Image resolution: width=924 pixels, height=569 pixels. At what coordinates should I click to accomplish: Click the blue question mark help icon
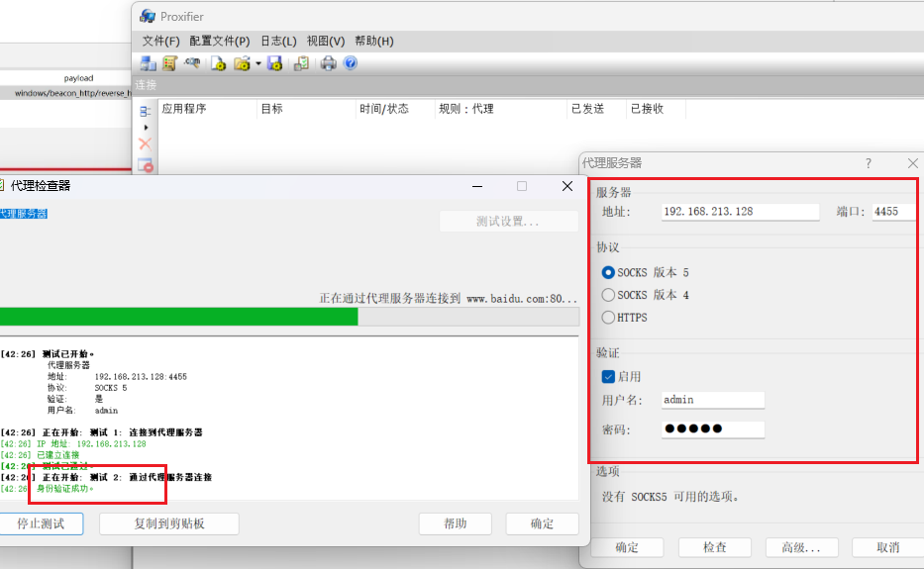click(x=350, y=63)
